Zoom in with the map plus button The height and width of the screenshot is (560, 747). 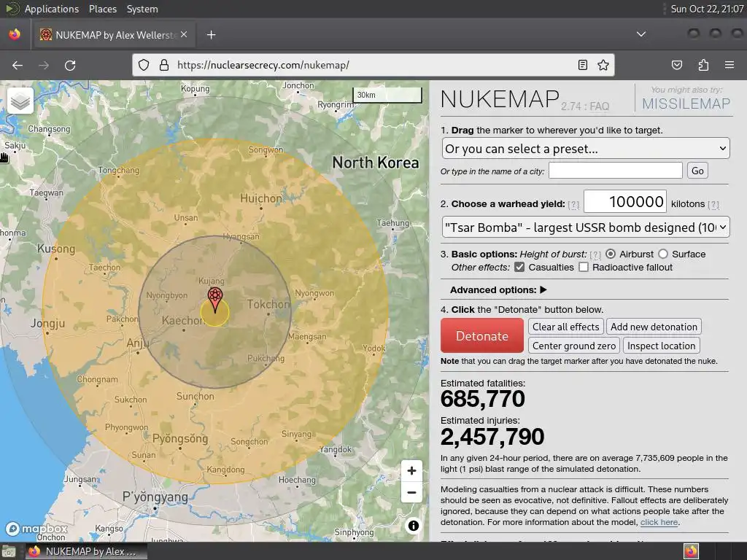click(411, 471)
